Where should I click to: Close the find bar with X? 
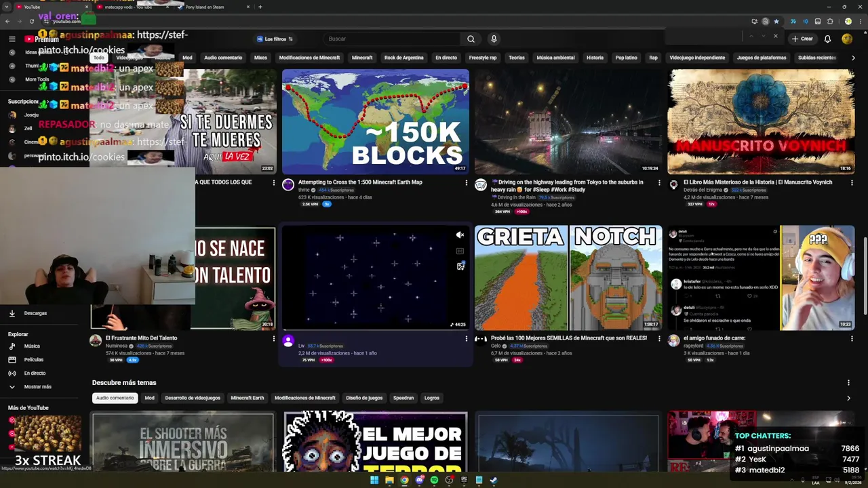(776, 36)
